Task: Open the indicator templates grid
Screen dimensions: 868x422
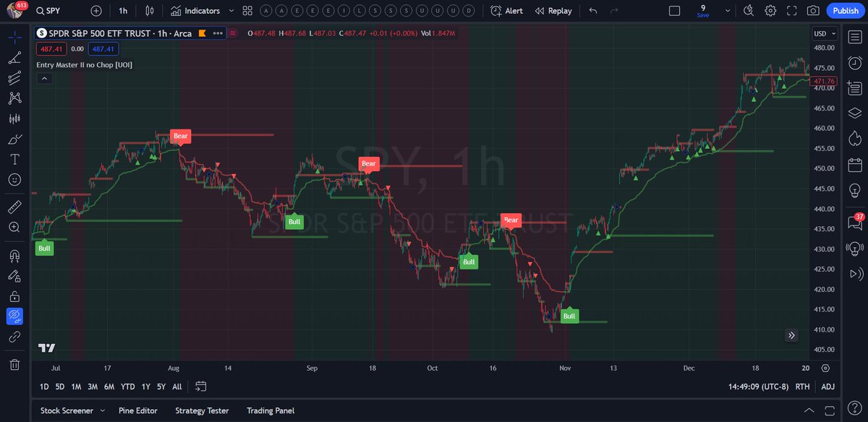Action: coord(247,11)
